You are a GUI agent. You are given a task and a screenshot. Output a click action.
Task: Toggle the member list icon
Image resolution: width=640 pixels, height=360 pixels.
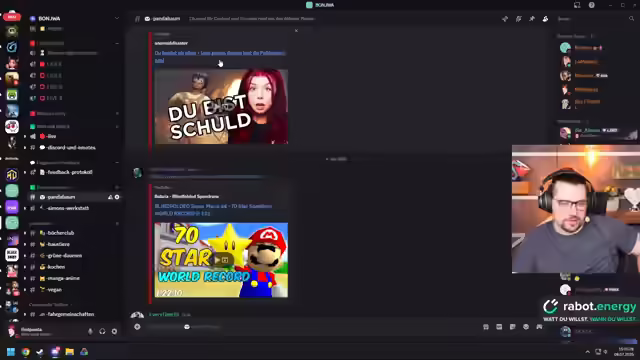pos(545,19)
